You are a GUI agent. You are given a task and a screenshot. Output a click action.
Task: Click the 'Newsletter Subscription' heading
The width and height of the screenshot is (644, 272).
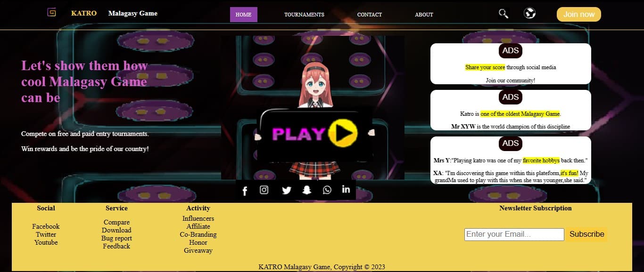coord(536,208)
